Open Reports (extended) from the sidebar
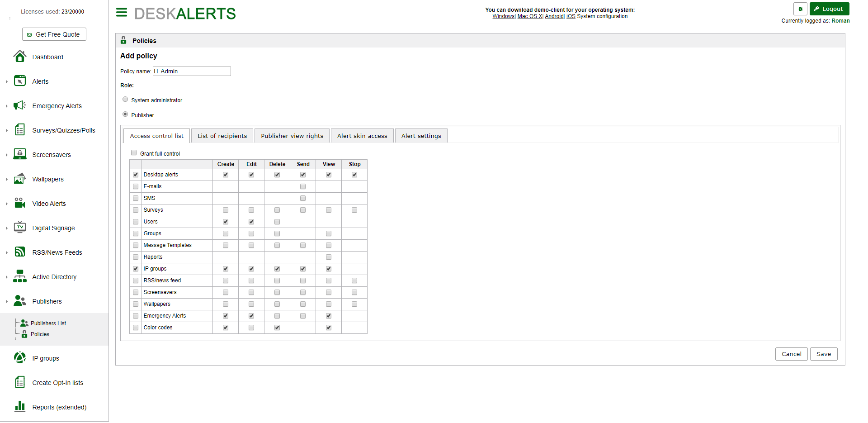 click(x=59, y=407)
